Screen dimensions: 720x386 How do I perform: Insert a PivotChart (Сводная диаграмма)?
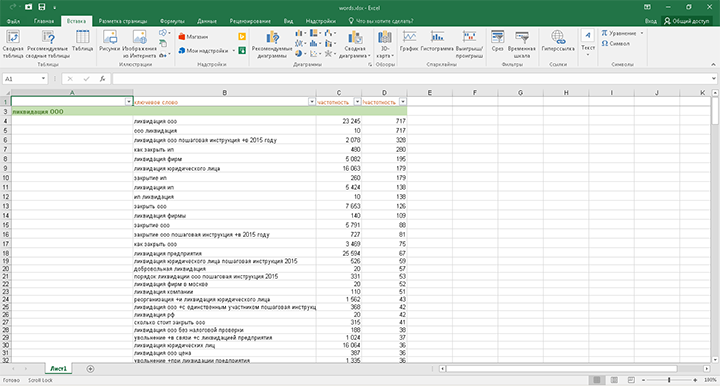point(355,44)
